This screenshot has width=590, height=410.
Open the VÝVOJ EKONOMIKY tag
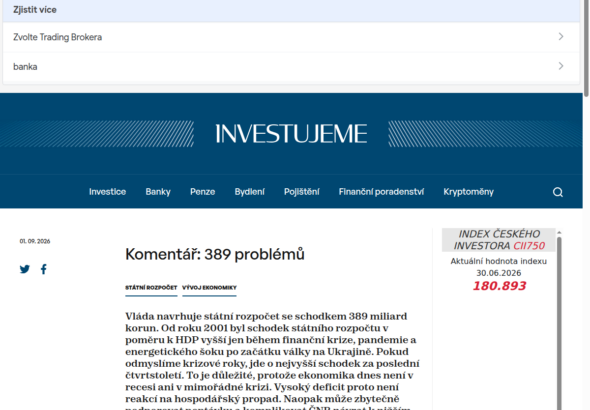(x=209, y=288)
